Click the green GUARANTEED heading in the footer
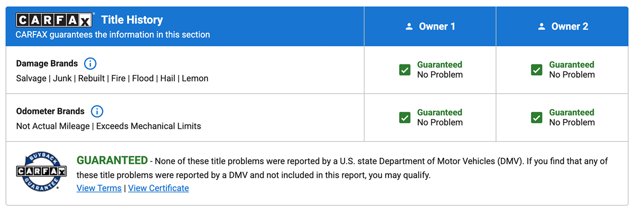 tap(112, 160)
